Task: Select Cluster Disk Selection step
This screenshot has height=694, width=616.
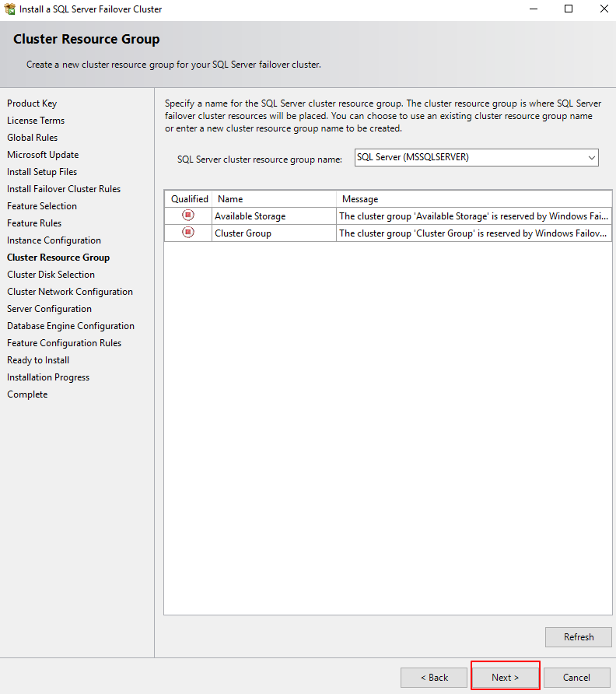Action: [51, 275]
